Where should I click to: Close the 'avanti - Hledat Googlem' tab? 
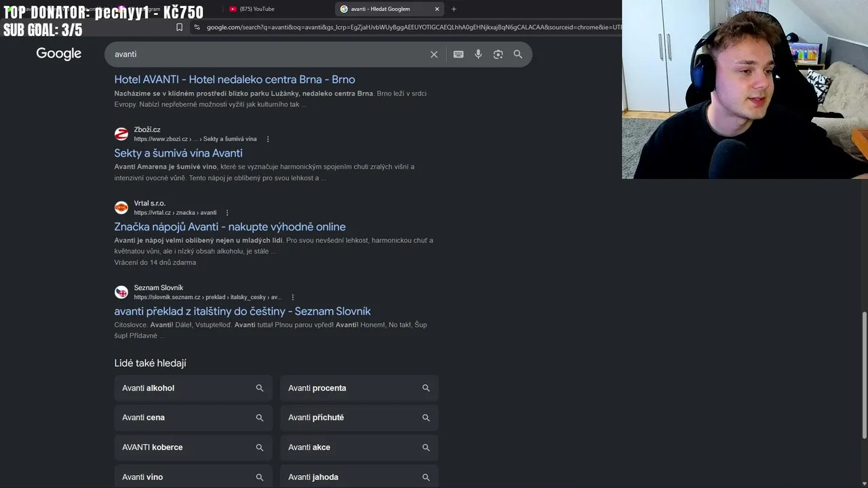tap(437, 9)
